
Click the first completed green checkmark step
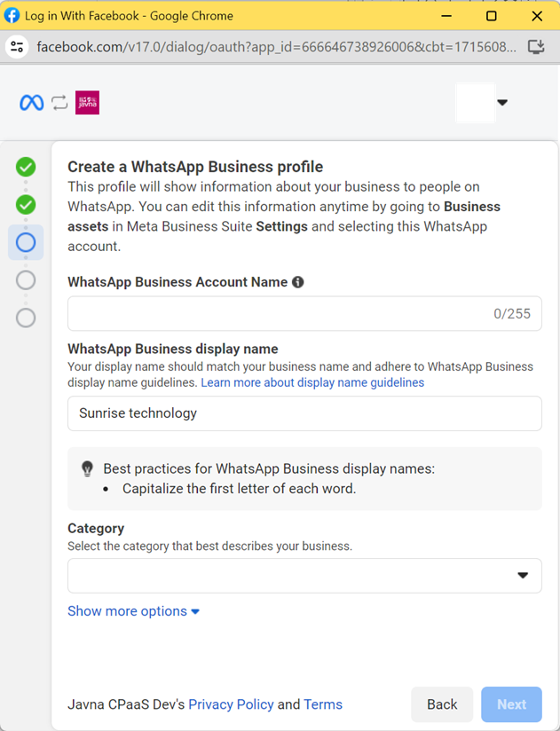[25, 166]
